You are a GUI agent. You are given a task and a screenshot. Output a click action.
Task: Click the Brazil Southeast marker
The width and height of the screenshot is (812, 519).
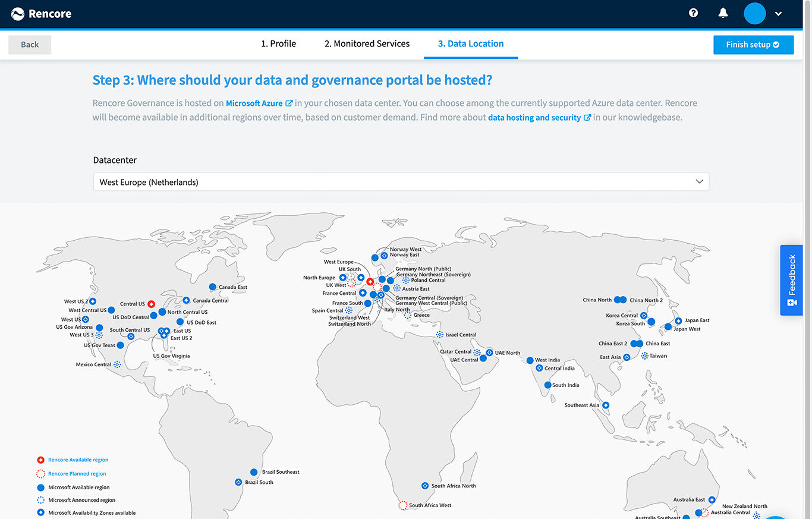coord(254,472)
